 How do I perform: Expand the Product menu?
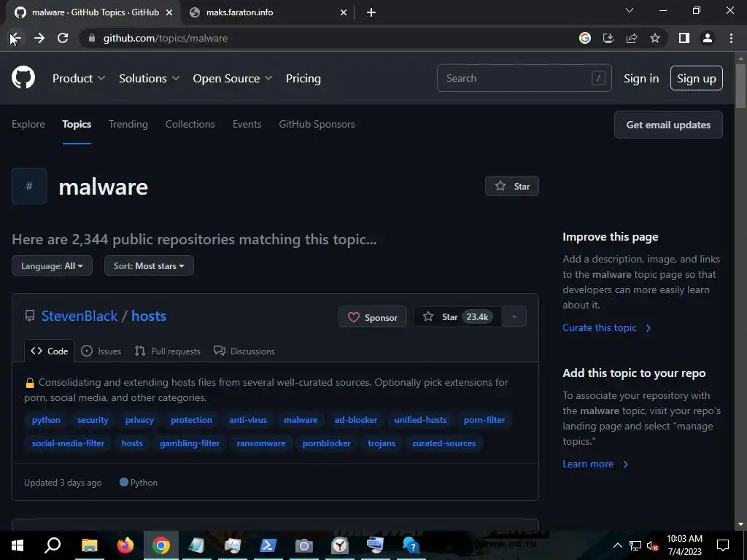click(x=79, y=79)
